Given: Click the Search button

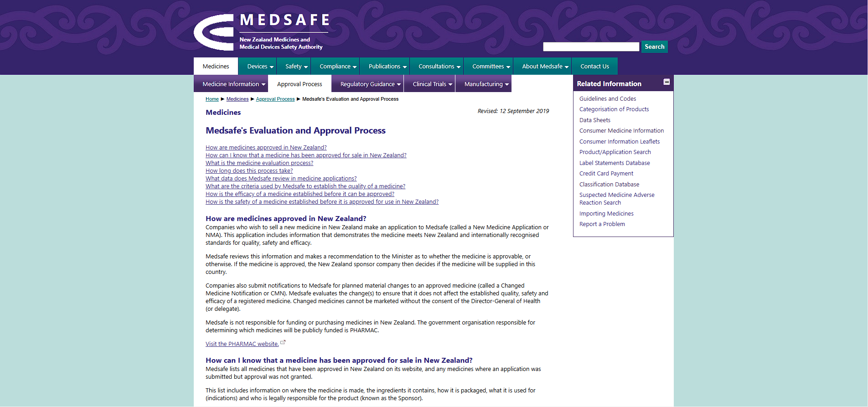Looking at the screenshot, I should pos(654,47).
